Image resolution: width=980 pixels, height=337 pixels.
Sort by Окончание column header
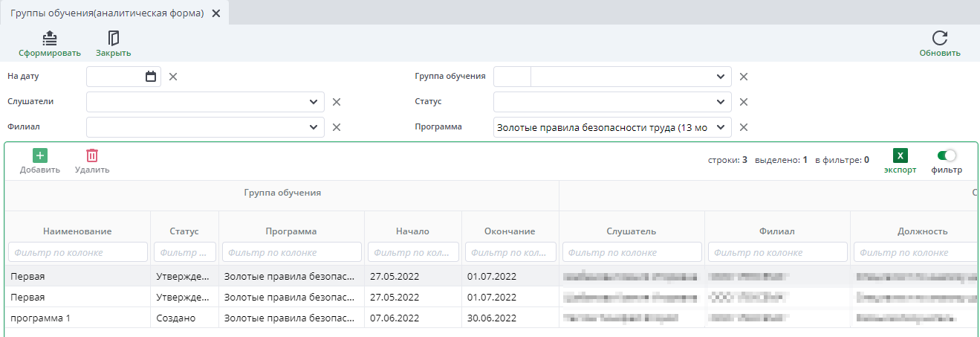coord(510,231)
